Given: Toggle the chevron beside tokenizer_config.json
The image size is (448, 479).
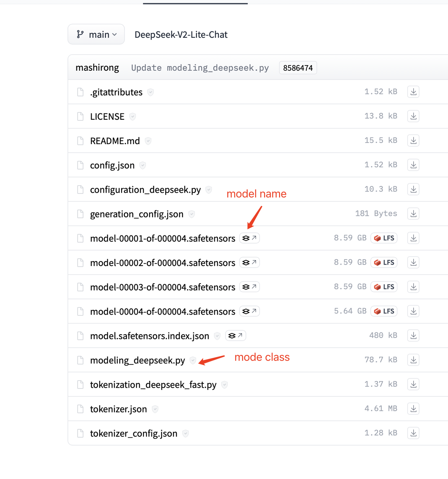Looking at the screenshot, I should (185, 433).
